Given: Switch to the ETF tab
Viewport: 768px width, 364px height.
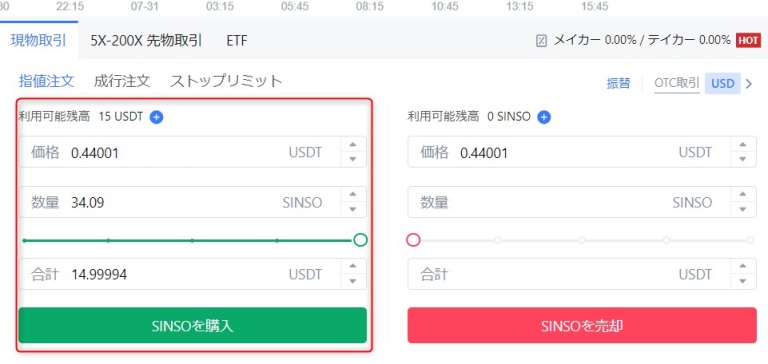Looking at the screenshot, I should 237,41.
